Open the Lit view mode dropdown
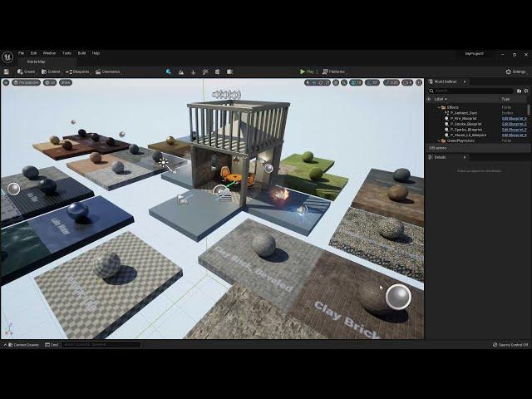The width and height of the screenshot is (532, 399). pos(50,82)
